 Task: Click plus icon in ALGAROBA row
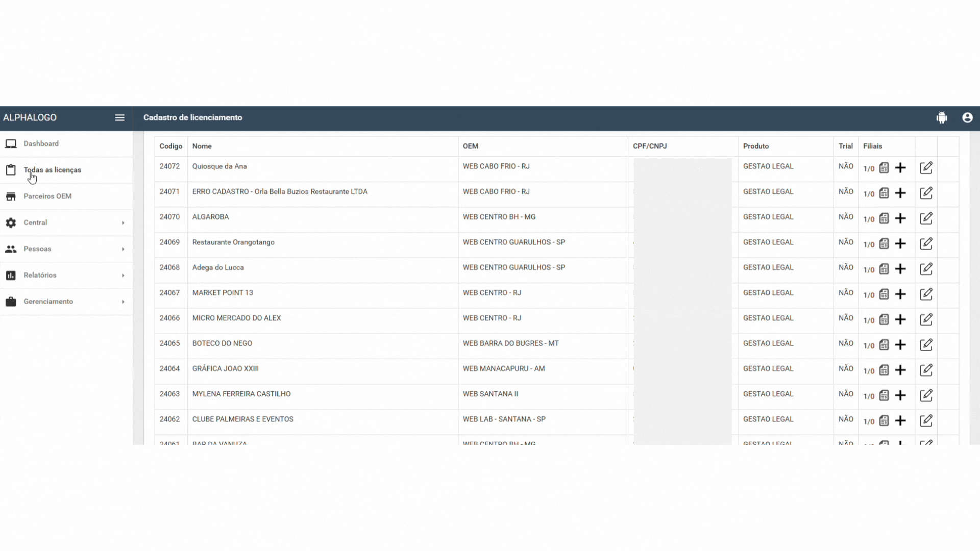click(900, 218)
